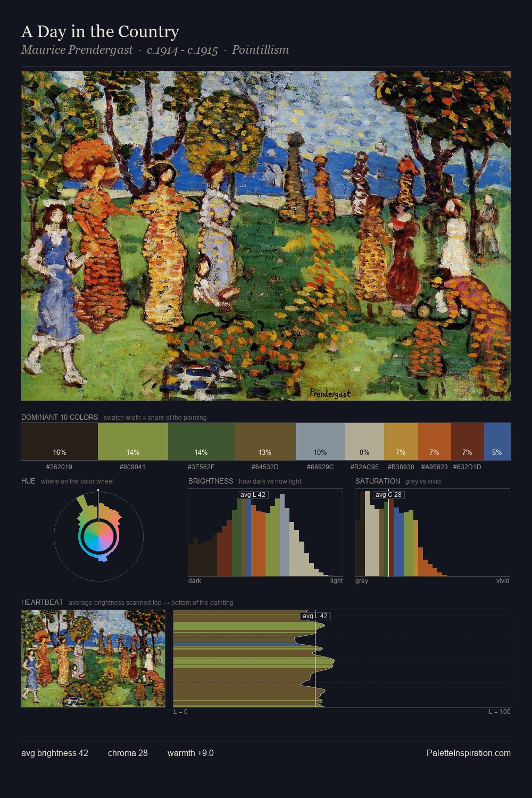Choose the dark maroon swatch above #632D1D
This screenshot has height=798, width=532.
click(468, 442)
